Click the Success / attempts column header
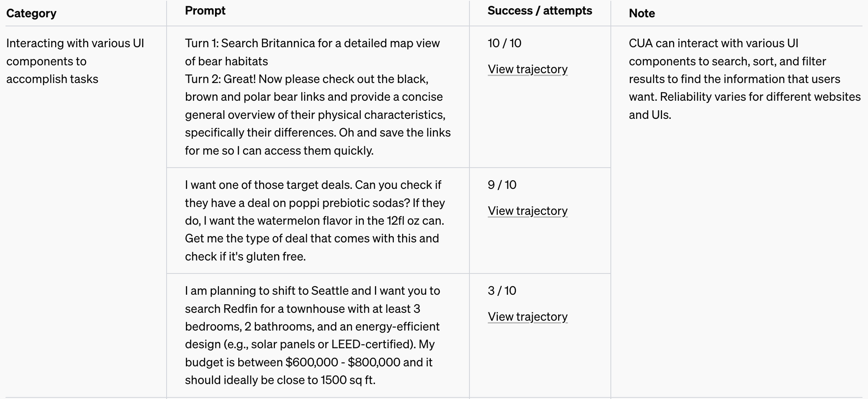 [x=540, y=11]
